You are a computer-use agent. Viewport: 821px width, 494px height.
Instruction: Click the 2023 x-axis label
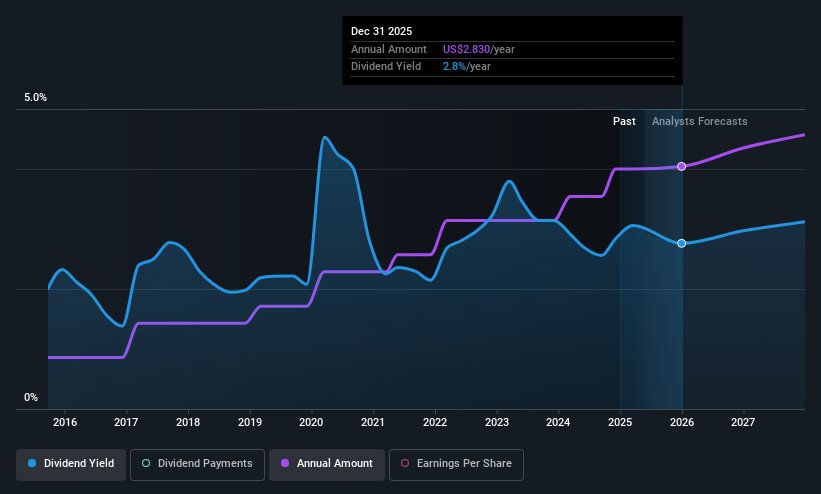(497, 422)
